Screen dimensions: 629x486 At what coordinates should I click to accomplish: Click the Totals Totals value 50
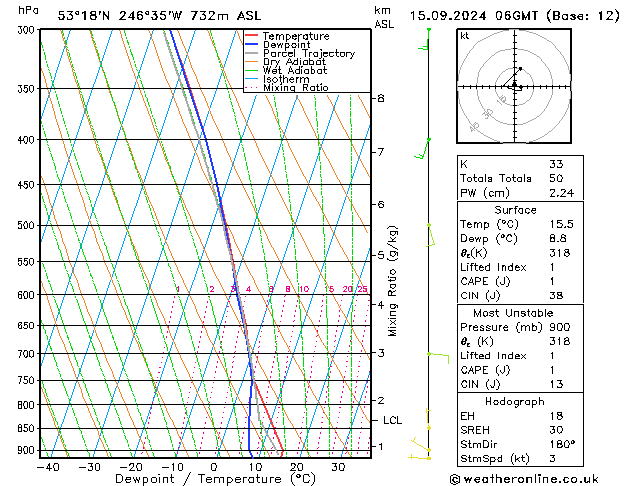[556, 178]
